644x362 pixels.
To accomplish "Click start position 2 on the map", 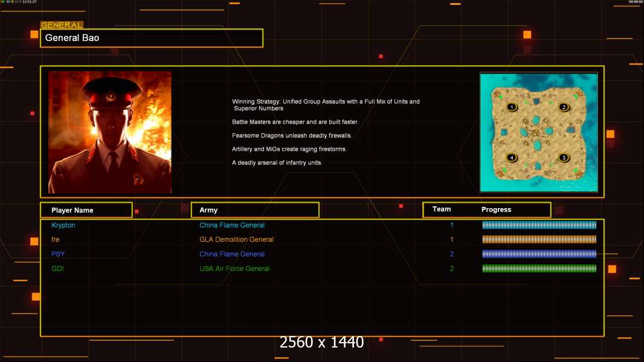I will (x=564, y=107).
